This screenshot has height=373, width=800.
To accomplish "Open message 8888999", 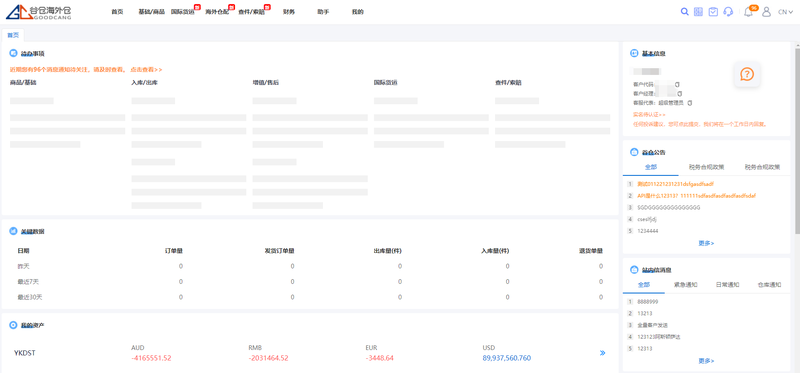I will (647, 302).
